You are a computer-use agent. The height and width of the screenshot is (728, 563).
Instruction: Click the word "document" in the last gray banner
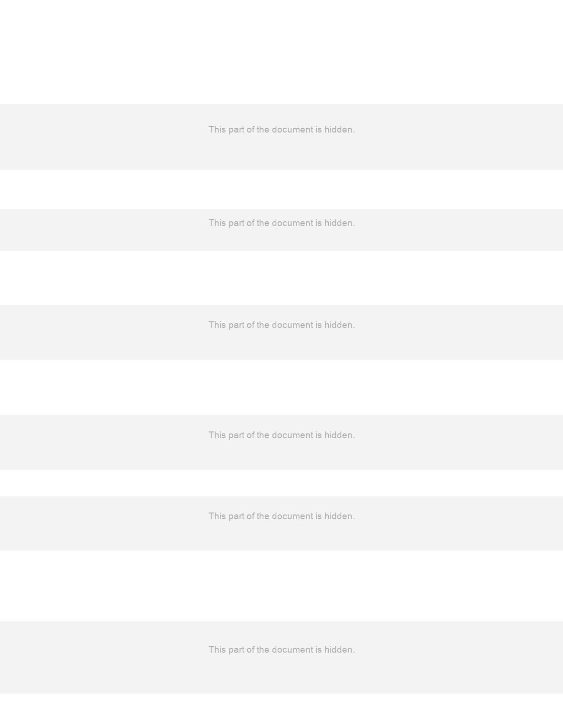tap(292, 650)
